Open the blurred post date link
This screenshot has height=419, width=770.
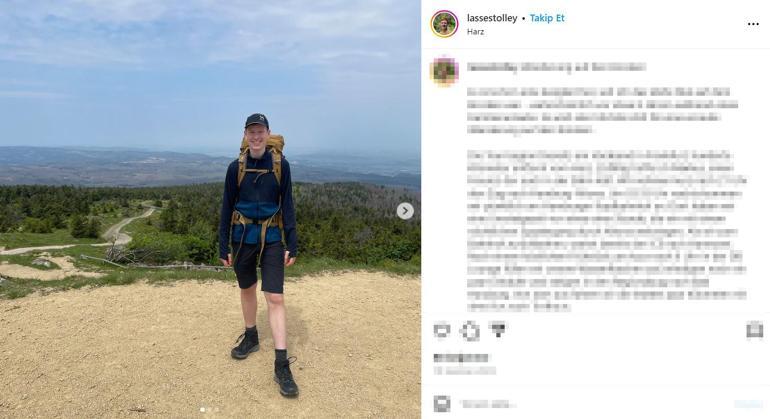[x=465, y=371]
